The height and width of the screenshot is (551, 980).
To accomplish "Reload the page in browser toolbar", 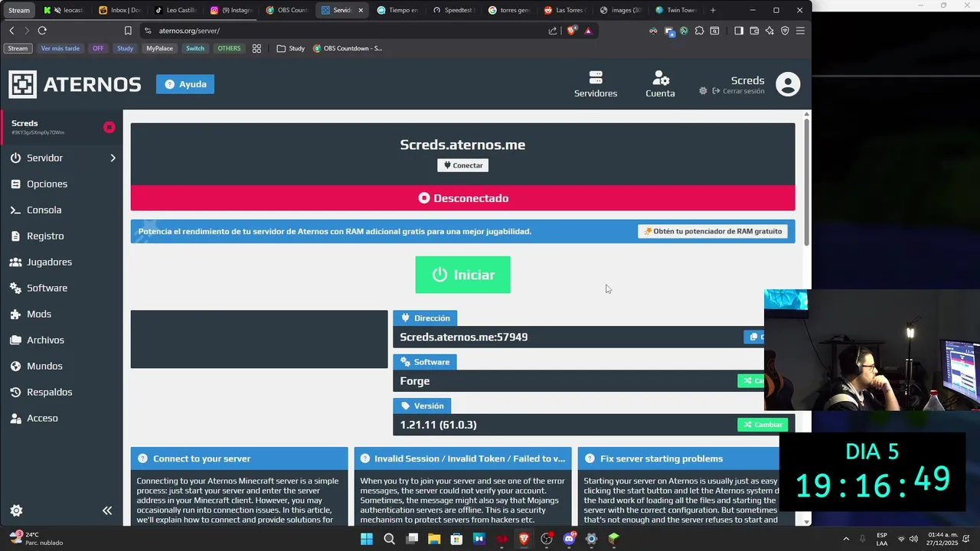I will [42, 31].
